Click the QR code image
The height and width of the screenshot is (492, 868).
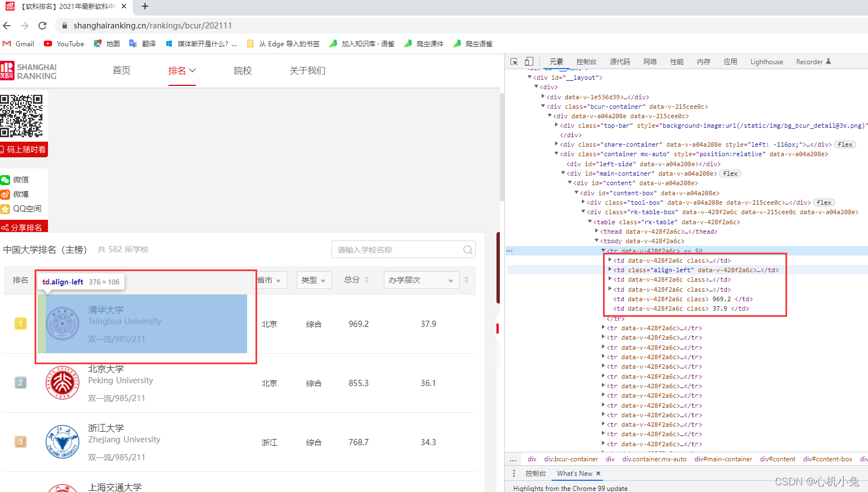point(21,116)
